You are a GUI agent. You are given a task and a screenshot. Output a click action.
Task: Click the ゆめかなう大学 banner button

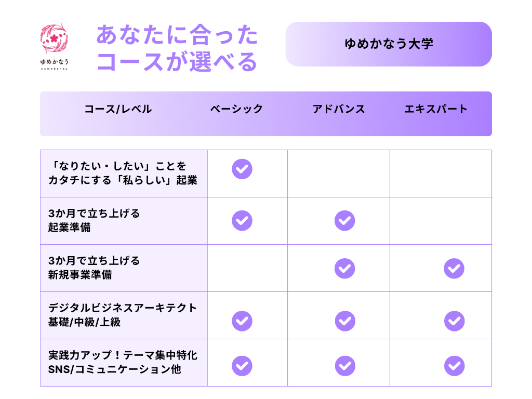[389, 44]
